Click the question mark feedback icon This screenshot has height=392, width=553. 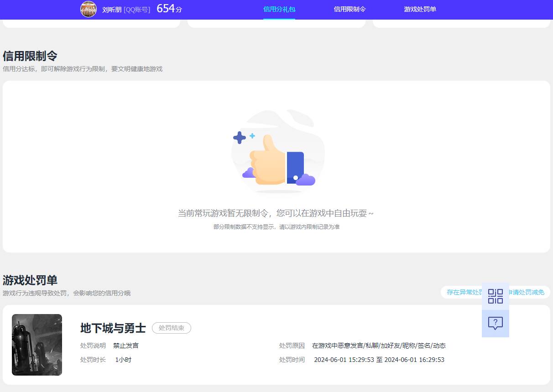(495, 324)
